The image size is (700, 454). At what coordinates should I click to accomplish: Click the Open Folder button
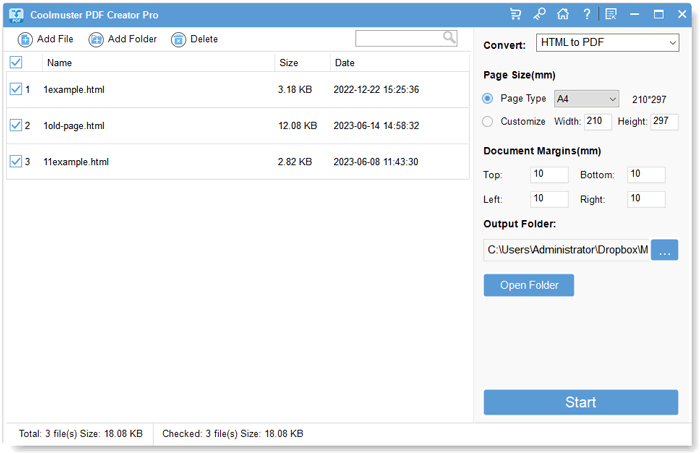(x=529, y=285)
